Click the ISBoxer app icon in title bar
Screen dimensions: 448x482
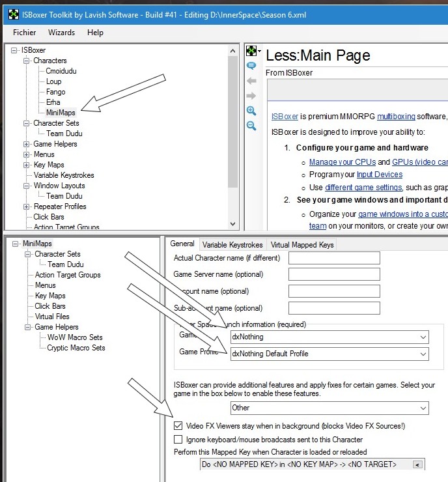point(13,14)
